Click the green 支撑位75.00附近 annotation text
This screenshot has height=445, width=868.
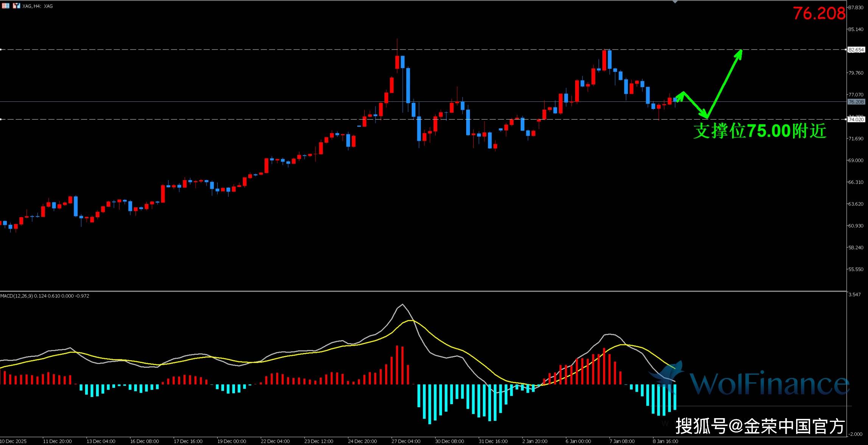point(760,131)
